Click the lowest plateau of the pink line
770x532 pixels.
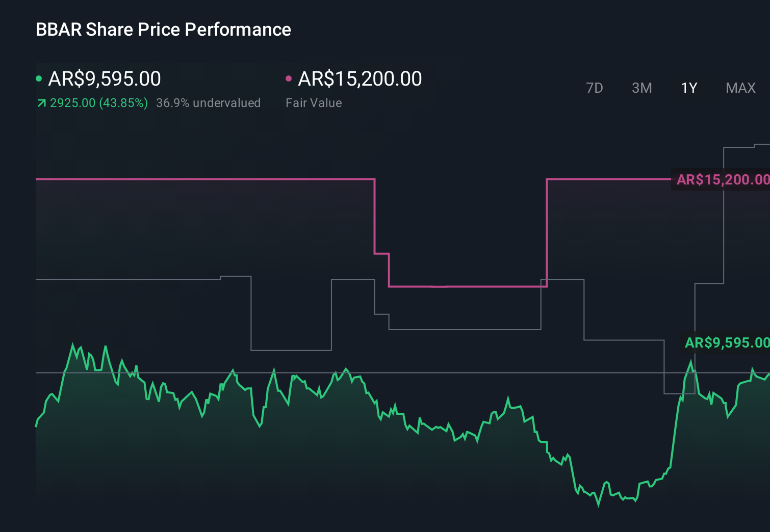(x=467, y=286)
